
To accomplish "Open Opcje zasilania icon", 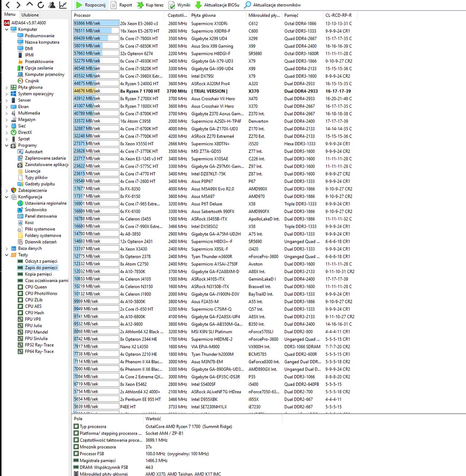I will (x=20, y=68).
